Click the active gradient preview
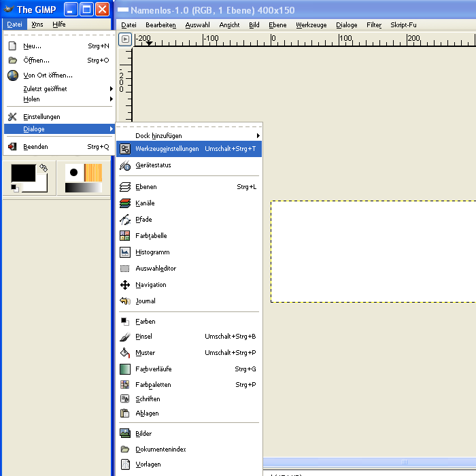Screen dimensions: 476x476 click(x=83, y=188)
